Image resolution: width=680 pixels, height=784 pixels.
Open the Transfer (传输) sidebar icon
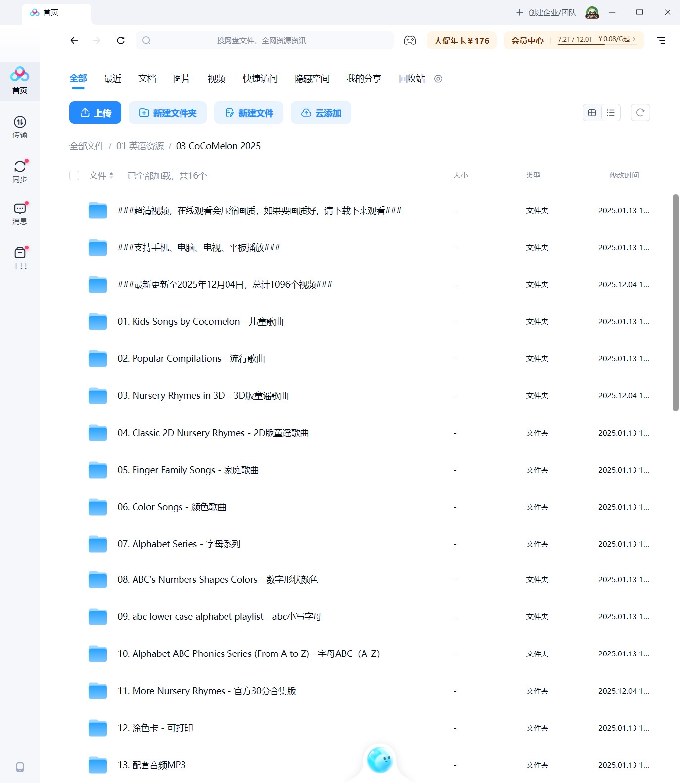click(20, 127)
